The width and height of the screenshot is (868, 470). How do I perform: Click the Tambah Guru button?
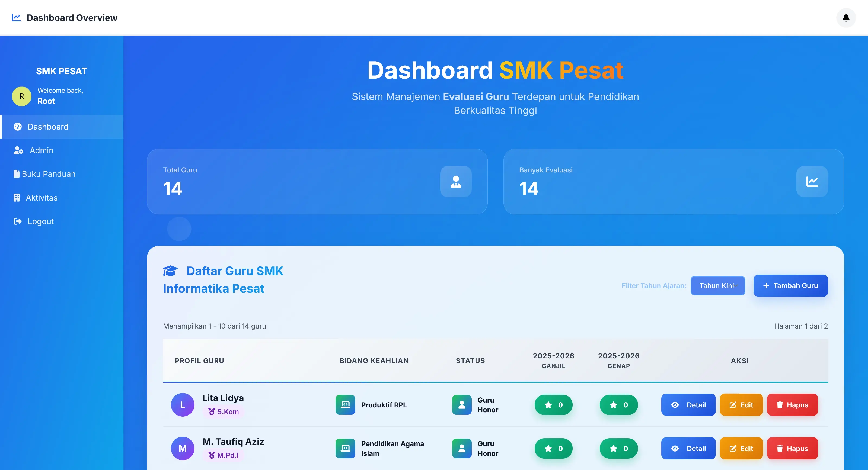point(790,285)
